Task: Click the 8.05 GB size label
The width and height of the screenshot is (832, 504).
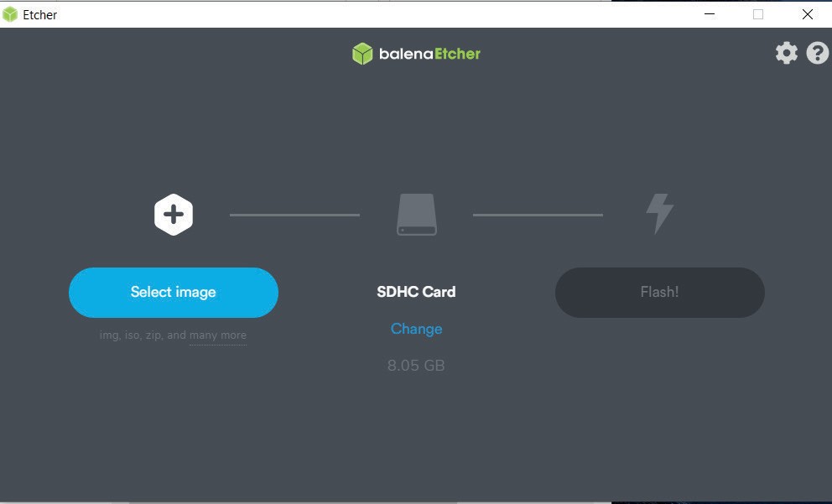Action: coord(416,366)
